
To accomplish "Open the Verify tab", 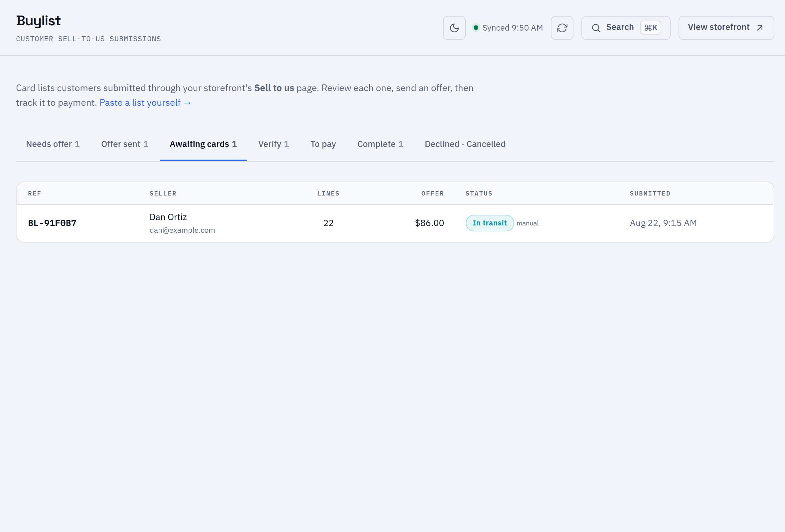I will click(x=274, y=144).
